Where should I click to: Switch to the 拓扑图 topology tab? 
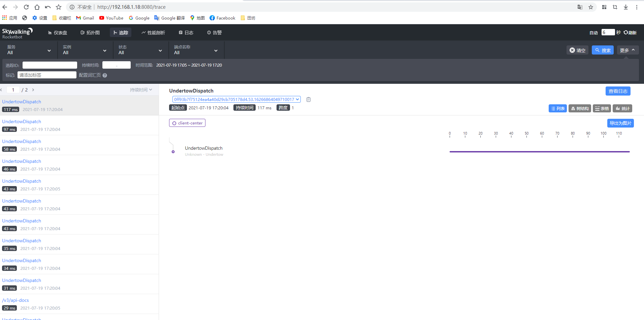coord(90,33)
